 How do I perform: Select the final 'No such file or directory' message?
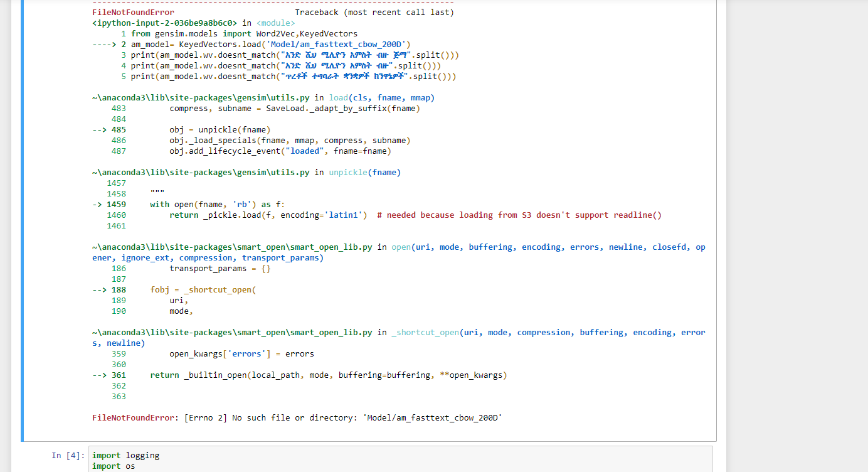[295, 417]
